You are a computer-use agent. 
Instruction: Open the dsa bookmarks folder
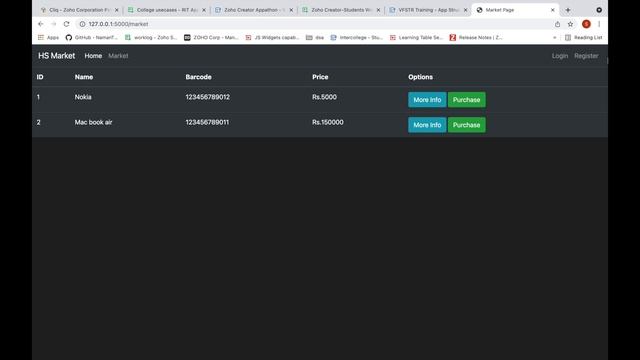point(315,38)
